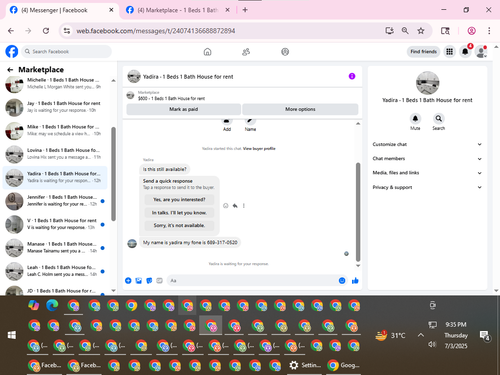Open Chrome's three-dot menu
The height and width of the screenshot is (375, 500).
coord(489,31)
